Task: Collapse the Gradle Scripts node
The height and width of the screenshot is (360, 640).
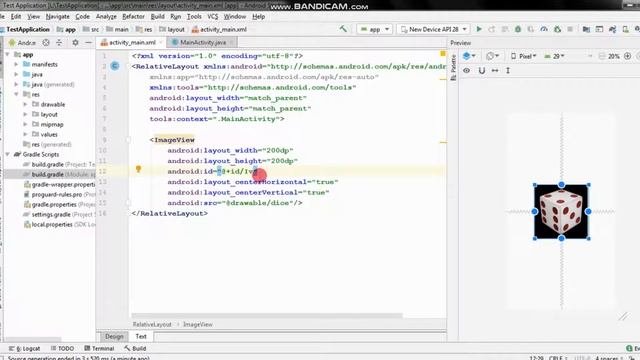Action: point(8,154)
